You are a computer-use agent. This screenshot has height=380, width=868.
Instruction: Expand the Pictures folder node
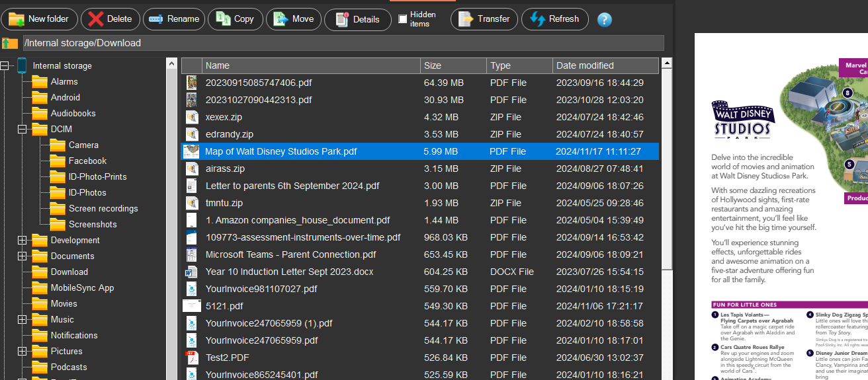[22, 351]
